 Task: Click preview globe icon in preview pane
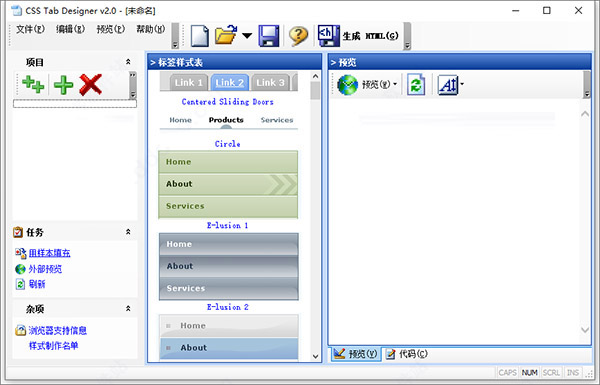(x=347, y=85)
